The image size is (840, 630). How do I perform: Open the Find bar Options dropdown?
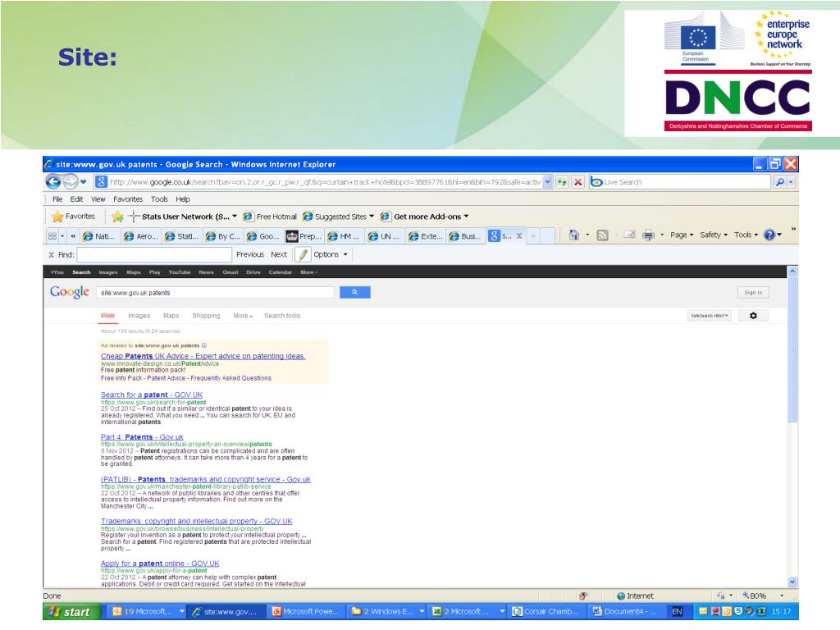point(331,254)
